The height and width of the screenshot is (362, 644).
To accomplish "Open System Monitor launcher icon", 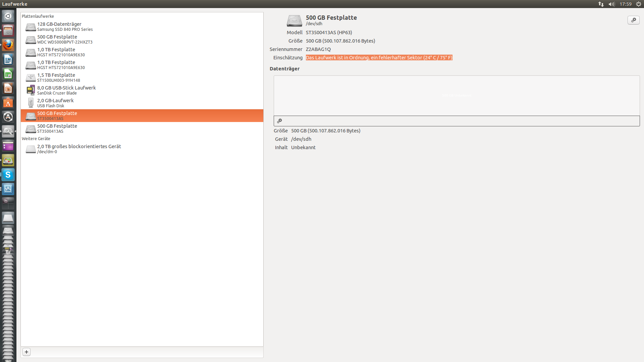I will click(x=8, y=189).
